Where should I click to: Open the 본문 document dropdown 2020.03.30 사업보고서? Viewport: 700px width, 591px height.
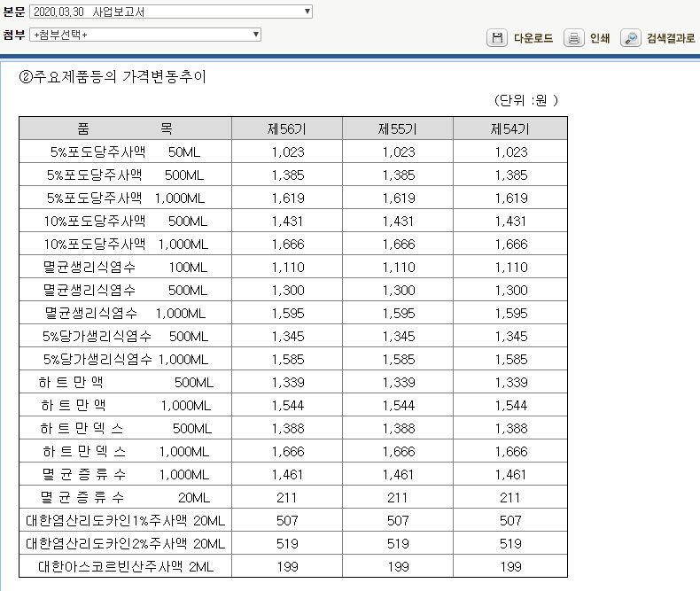click(x=171, y=12)
